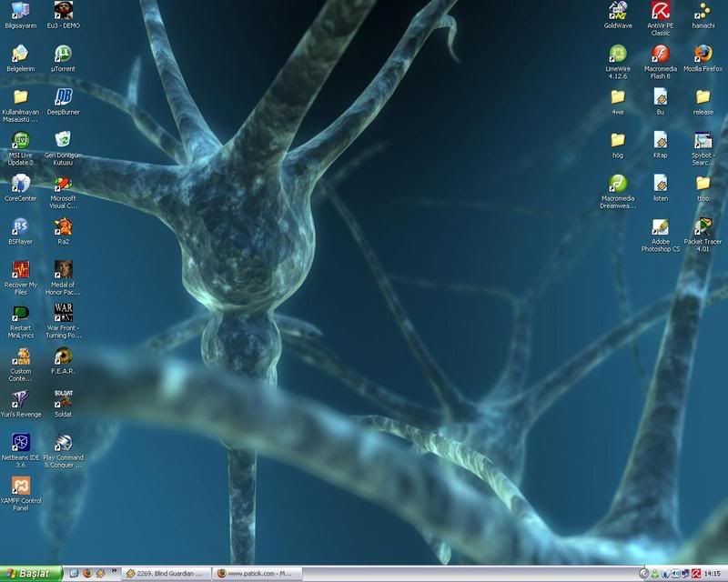Open MSI Live Update 3

[20, 148]
